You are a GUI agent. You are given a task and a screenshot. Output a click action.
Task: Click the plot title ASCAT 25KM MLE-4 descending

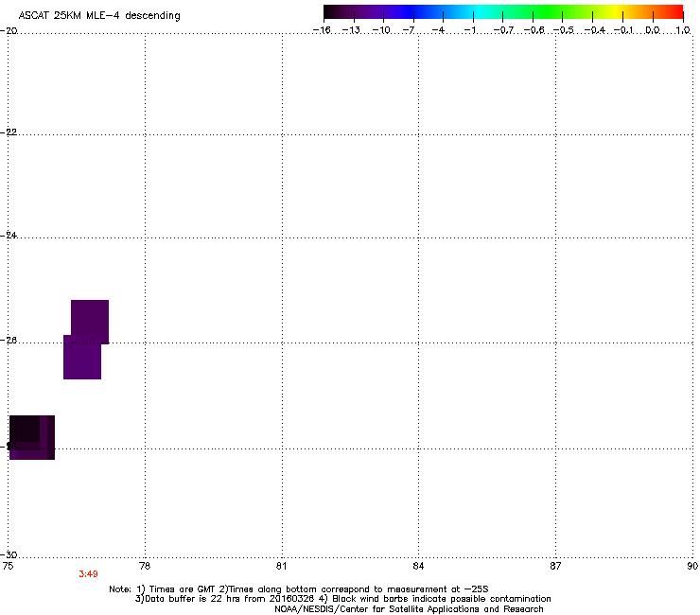(99, 16)
